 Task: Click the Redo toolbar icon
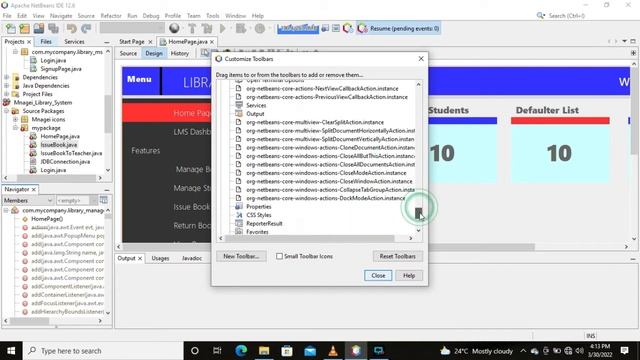click(x=86, y=29)
